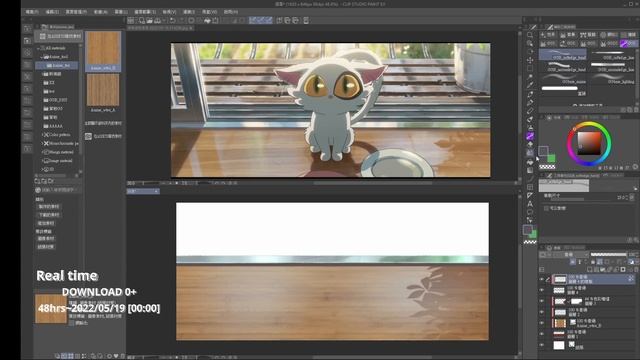Hide the paper 用紙 layer
This screenshot has height=360, width=640.
[542, 345]
